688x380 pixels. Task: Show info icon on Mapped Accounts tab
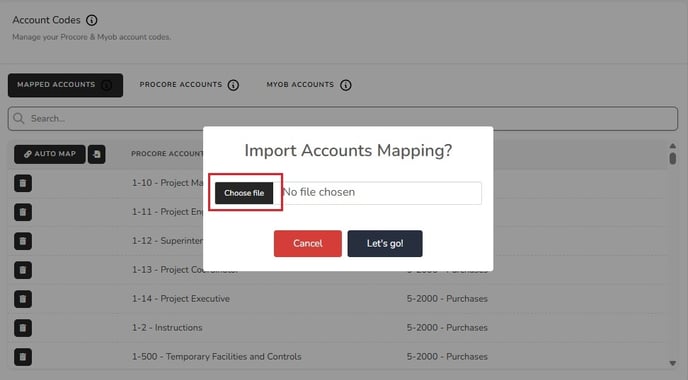[x=107, y=85]
